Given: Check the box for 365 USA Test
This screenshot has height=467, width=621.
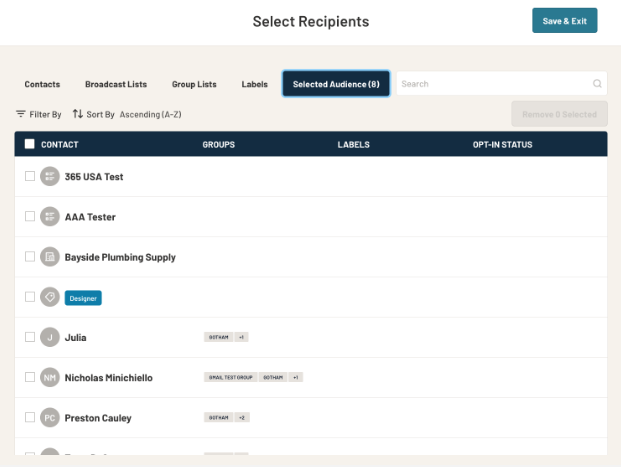Looking at the screenshot, I should [29, 177].
